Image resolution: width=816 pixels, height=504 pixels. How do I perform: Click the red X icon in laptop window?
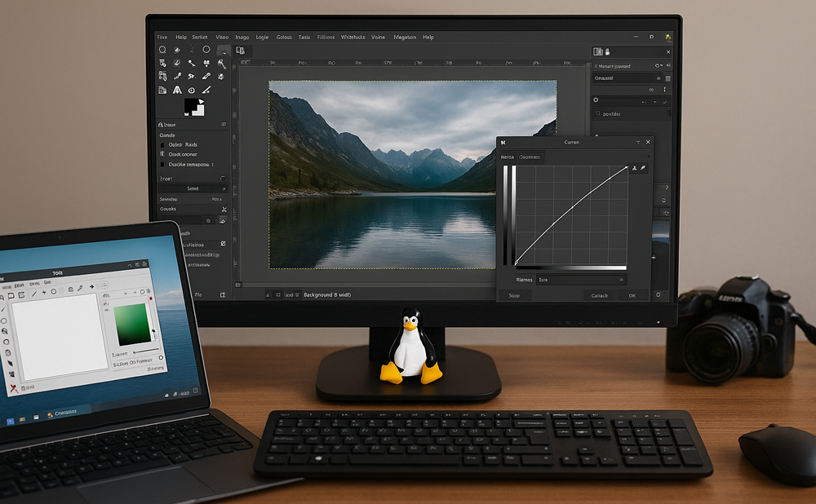tap(14, 388)
